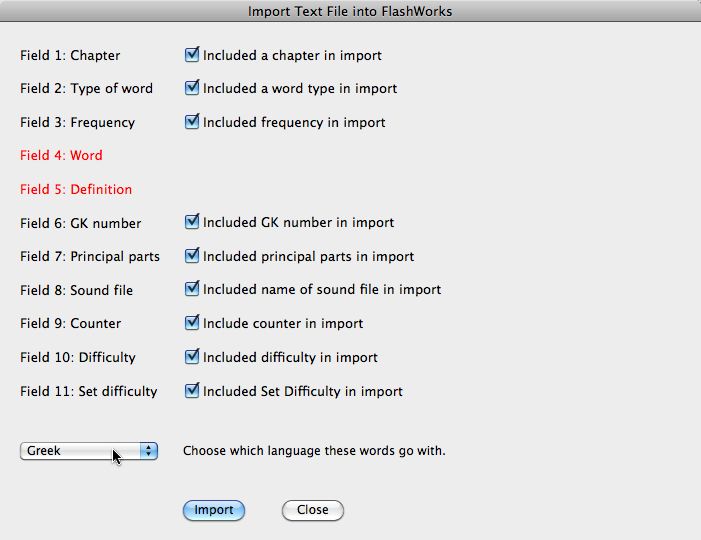Open the Greek language dropdown
Viewport: 701px width, 540px height.
click(x=89, y=451)
